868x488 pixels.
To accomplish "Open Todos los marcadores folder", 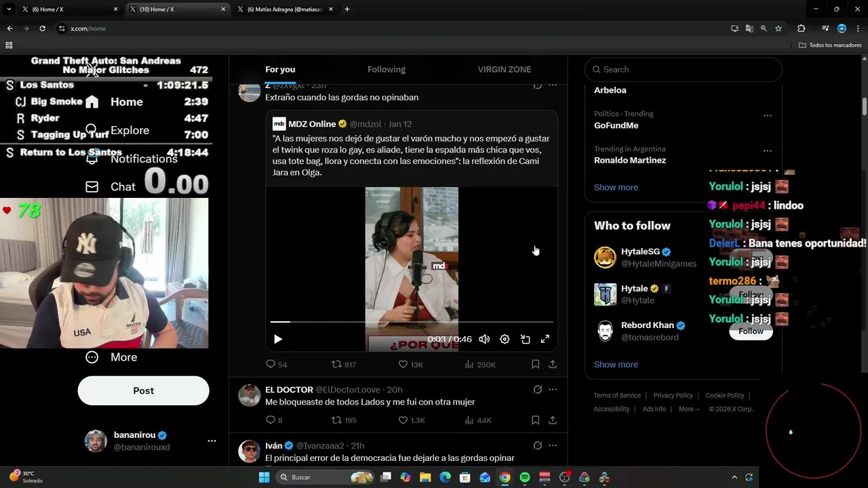I will [x=830, y=45].
